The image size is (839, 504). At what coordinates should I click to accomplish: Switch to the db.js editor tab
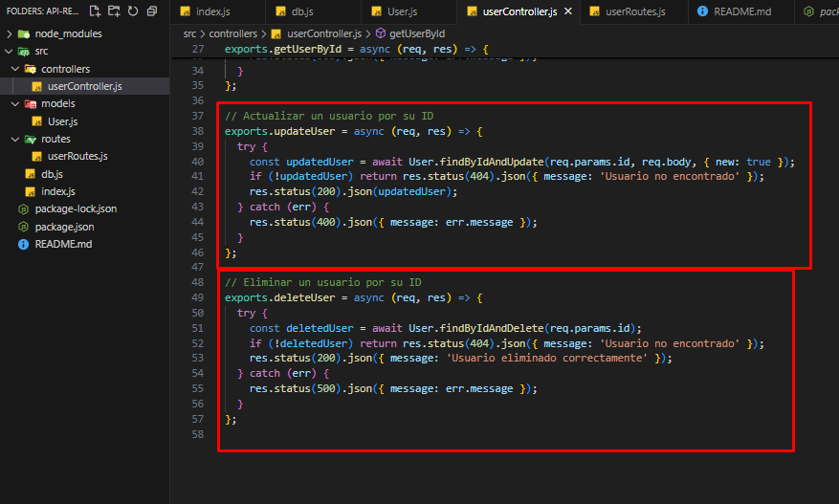pyautogui.click(x=313, y=11)
